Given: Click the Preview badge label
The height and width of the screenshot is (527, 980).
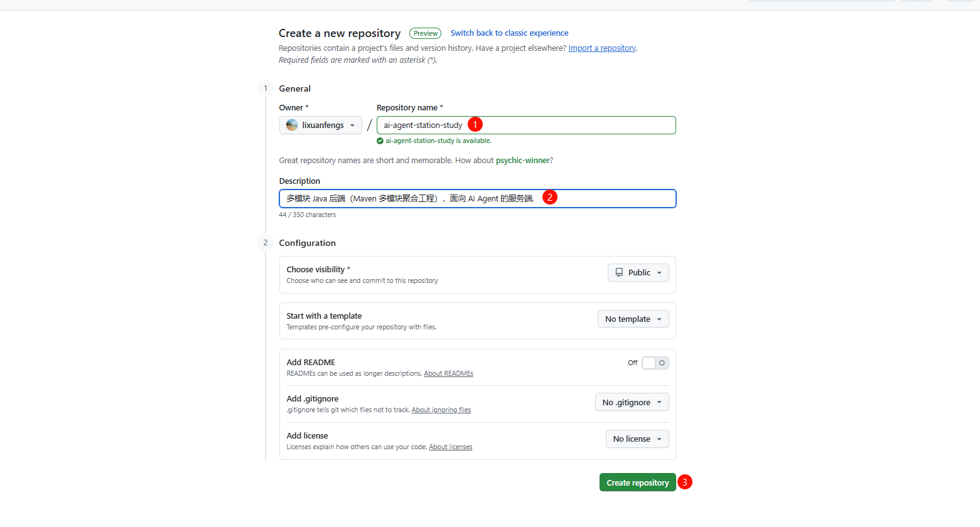Looking at the screenshot, I should pos(425,33).
